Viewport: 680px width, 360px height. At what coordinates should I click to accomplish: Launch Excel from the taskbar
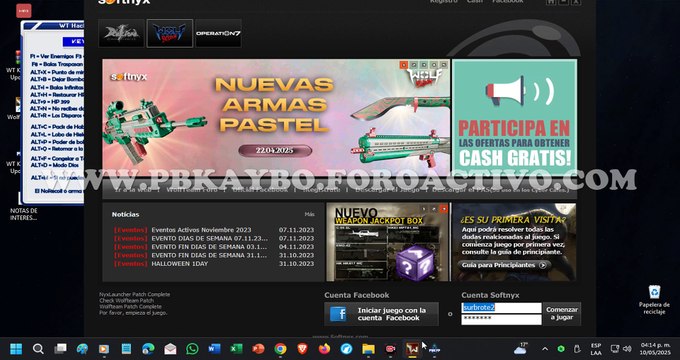pos(236,349)
